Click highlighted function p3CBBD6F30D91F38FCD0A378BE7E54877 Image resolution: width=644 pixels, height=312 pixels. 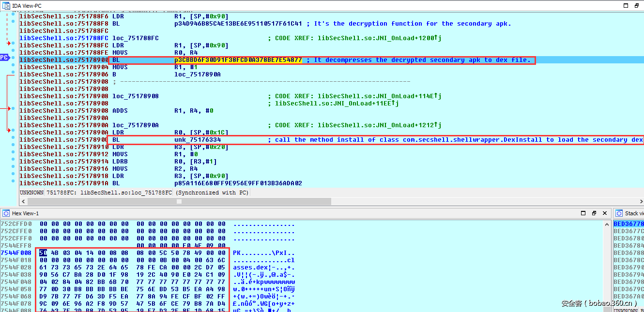click(238, 60)
